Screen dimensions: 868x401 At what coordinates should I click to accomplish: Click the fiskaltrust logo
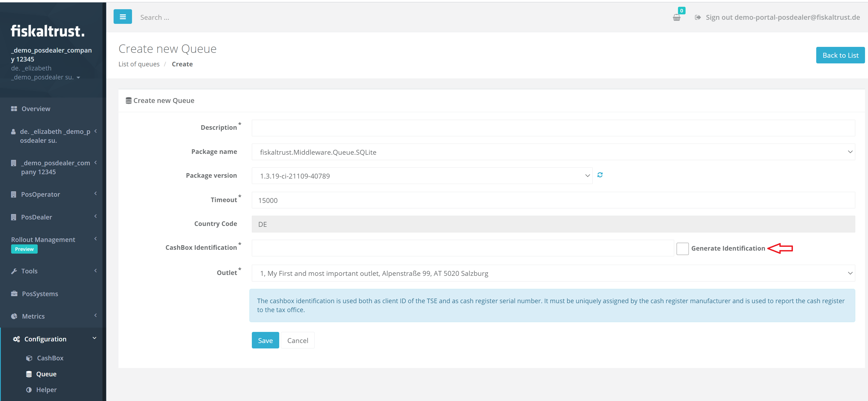click(47, 31)
